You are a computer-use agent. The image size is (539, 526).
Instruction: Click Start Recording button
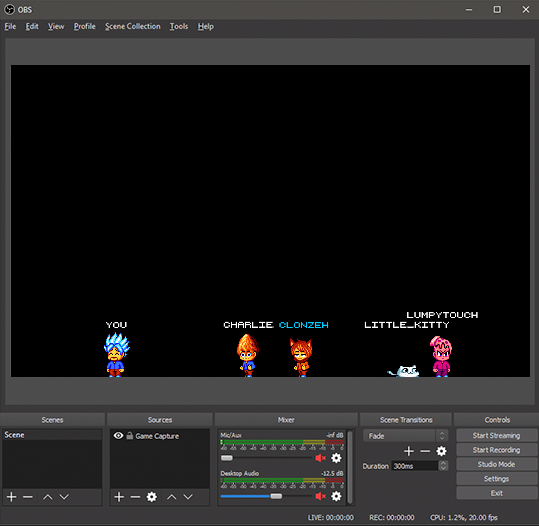496,450
